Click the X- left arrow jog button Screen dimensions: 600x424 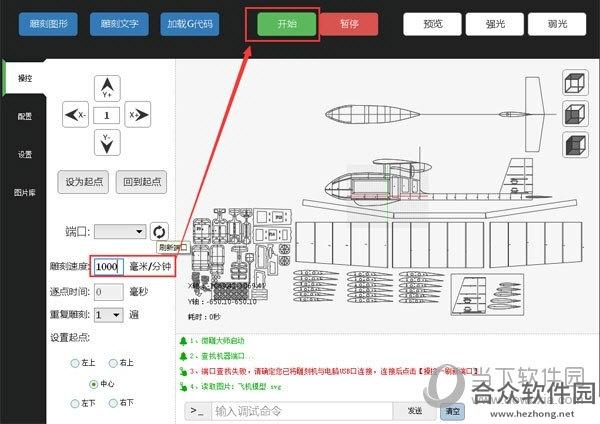click(75, 114)
